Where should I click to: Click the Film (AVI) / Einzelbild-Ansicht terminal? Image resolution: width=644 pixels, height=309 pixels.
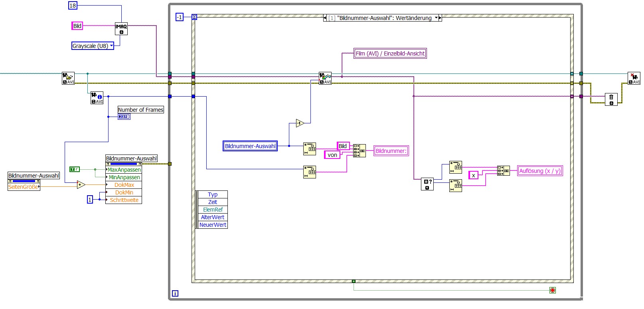point(390,53)
